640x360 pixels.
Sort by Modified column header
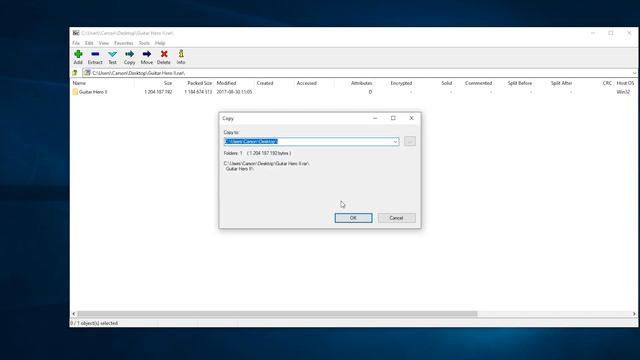pyautogui.click(x=227, y=83)
